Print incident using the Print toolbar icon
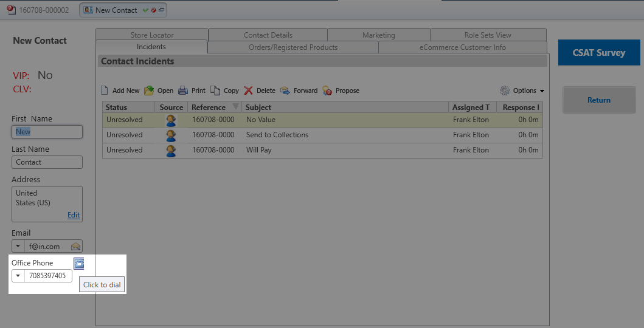Screen dimensions: 644x328 coord(183,91)
